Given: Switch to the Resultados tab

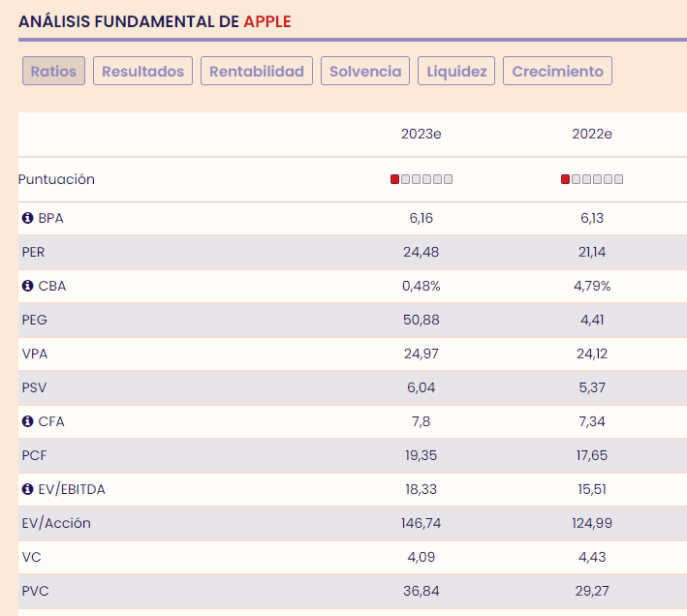Looking at the screenshot, I should pyautogui.click(x=142, y=71).
